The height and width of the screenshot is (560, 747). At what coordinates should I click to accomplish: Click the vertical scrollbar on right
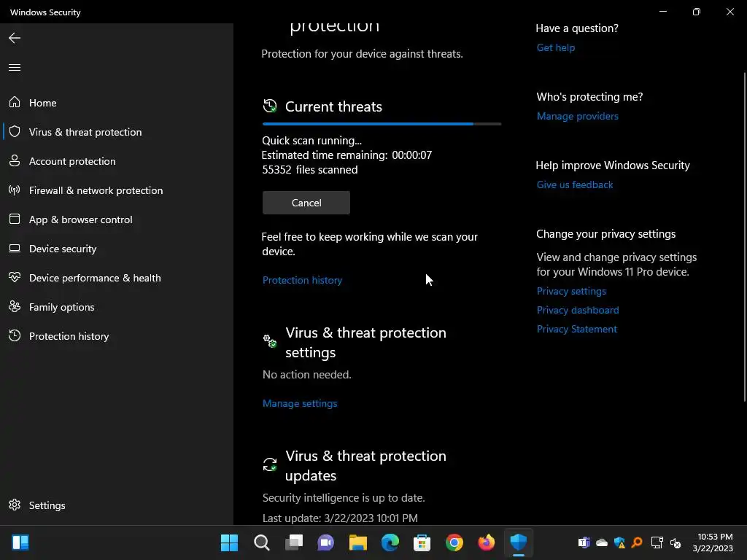[745, 237]
